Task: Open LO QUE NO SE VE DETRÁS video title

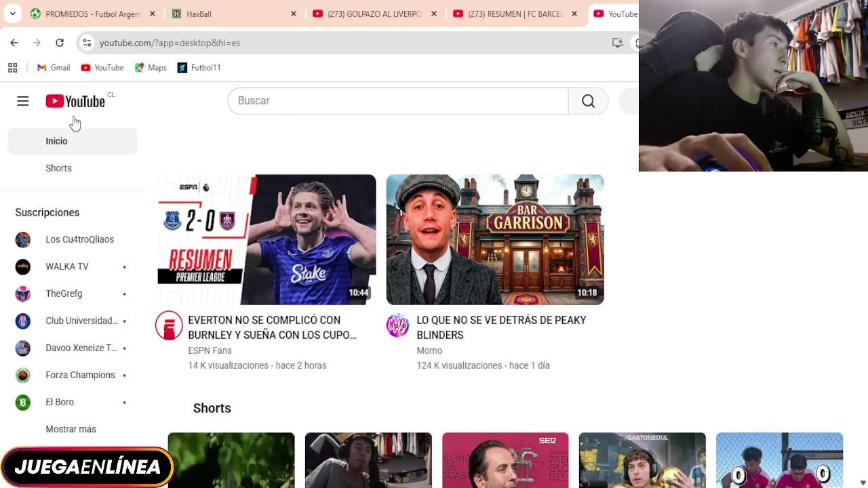Action: pos(501,327)
